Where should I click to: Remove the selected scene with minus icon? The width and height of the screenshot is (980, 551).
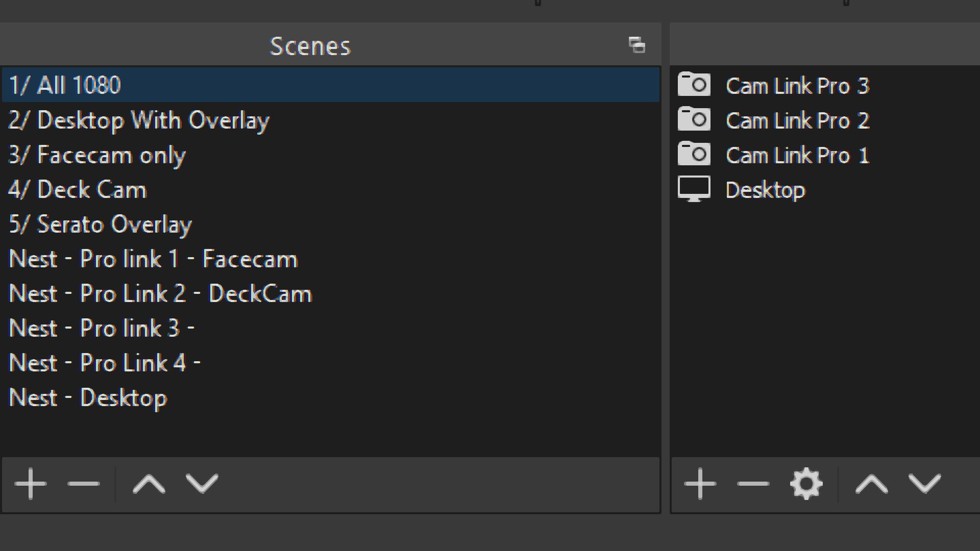83,483
